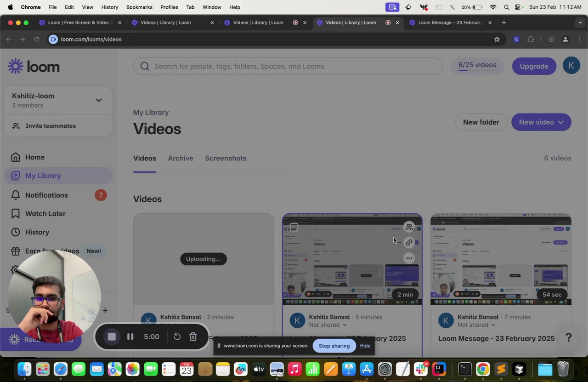Image resolution: width=588 pixels, height=382 pixels.
Task: Click the Earn free videos gift item
Action: pyautogui.click(x=58, y=251)
